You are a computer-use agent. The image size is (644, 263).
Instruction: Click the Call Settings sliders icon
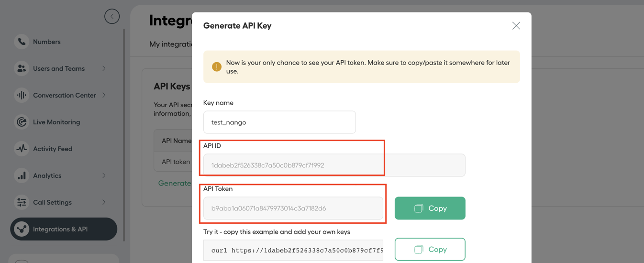click(22, 202)
